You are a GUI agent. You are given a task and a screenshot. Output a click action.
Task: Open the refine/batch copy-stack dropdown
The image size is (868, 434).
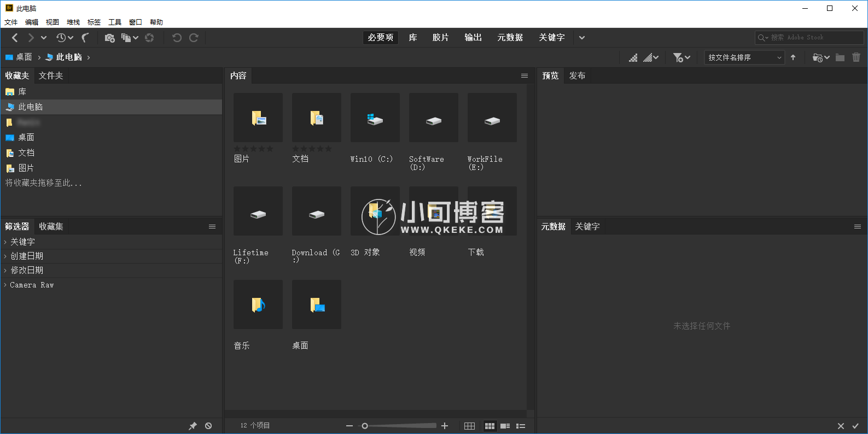coord(130,38)
